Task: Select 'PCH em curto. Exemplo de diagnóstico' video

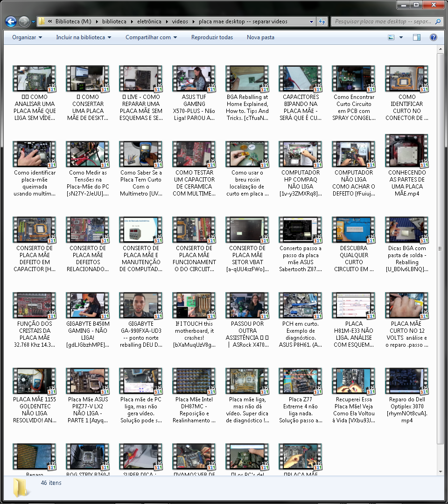Action: click(301, 320)
